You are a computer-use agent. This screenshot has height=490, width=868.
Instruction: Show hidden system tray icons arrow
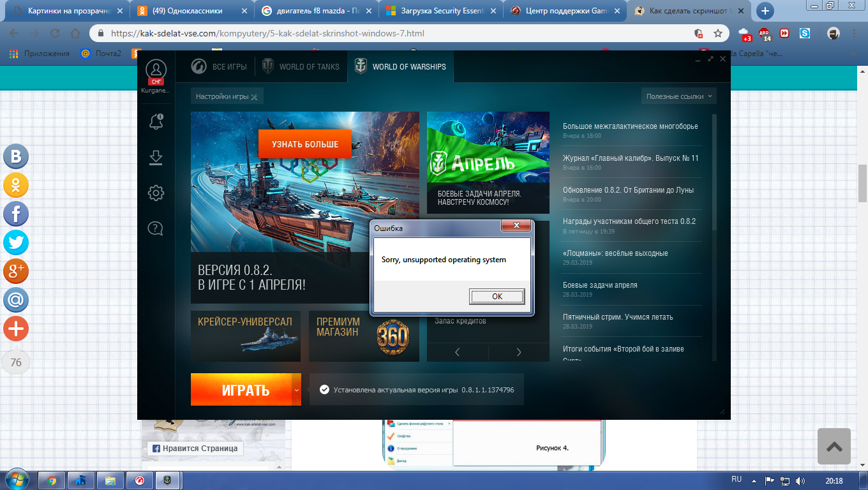point(753,480)
